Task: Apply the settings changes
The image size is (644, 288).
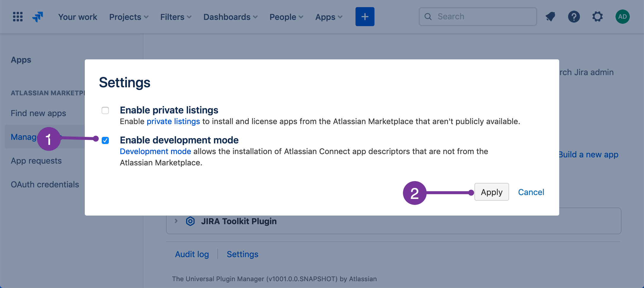Action: (x=491, y=192)
